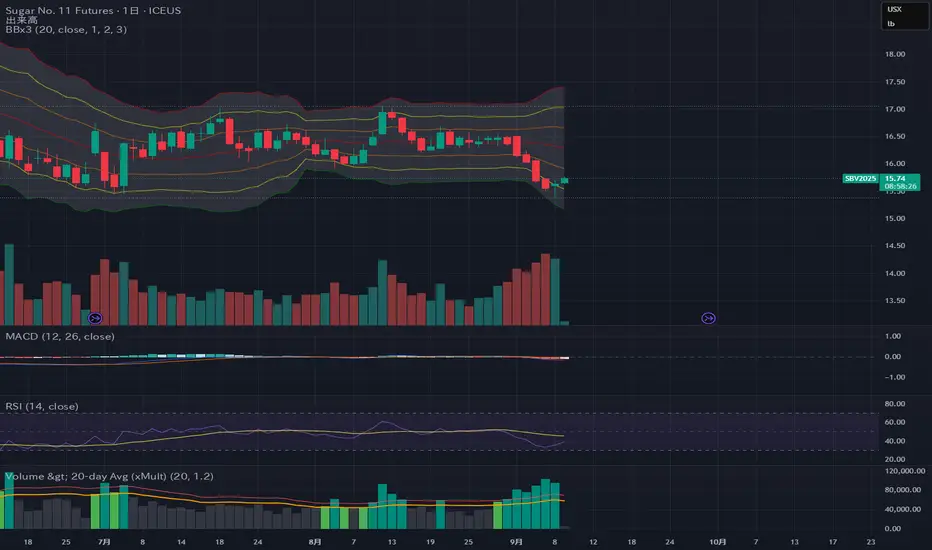Click the 13.50 price scale label

pos(895,301)
